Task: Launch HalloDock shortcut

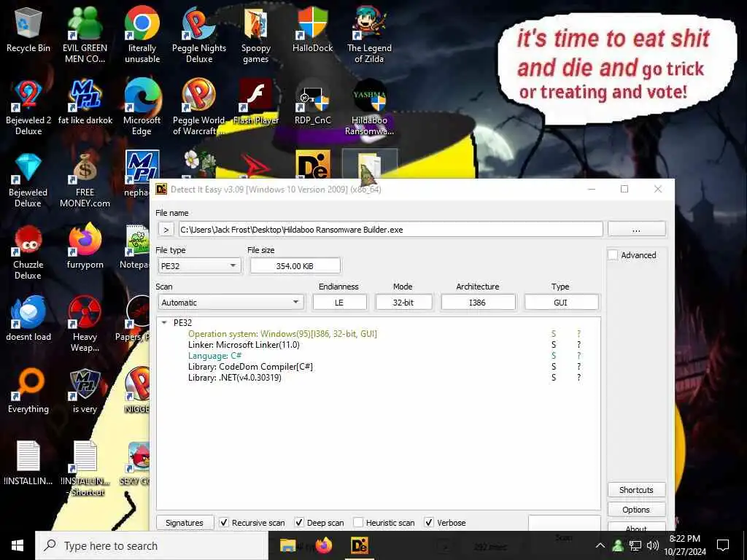Action: (x=312, y=29)
